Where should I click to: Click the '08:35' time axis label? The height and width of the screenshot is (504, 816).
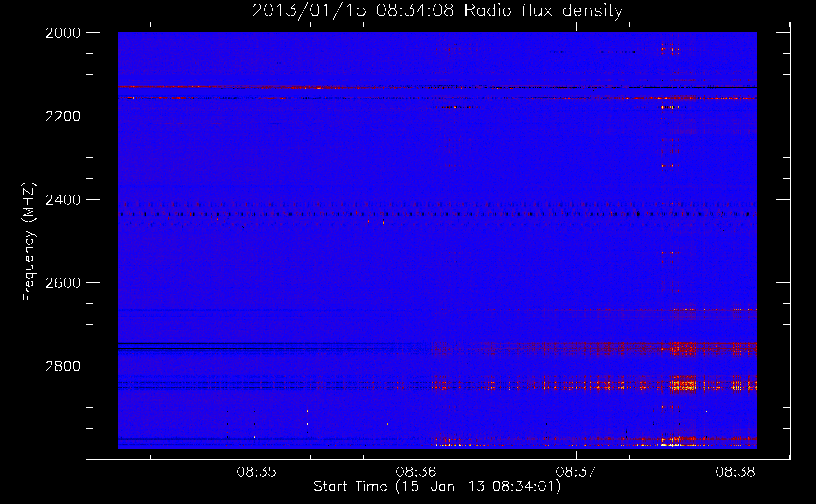(x=257, y=472)
